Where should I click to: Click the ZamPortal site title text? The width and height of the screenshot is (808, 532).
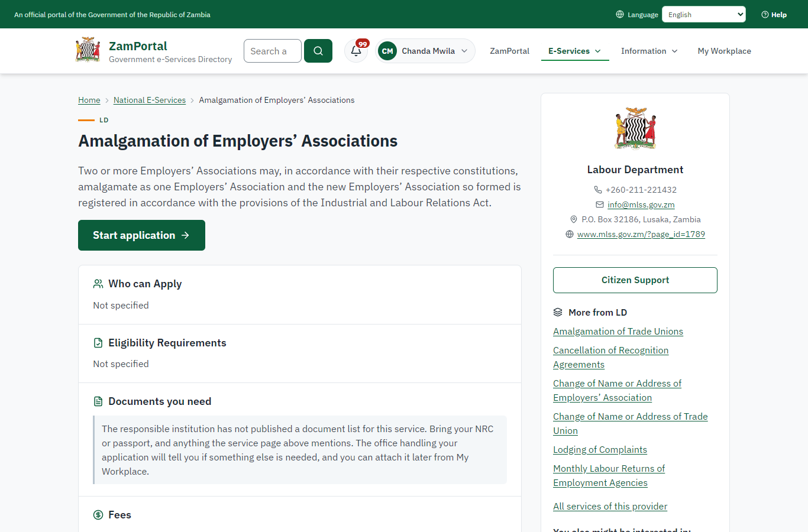138,46
